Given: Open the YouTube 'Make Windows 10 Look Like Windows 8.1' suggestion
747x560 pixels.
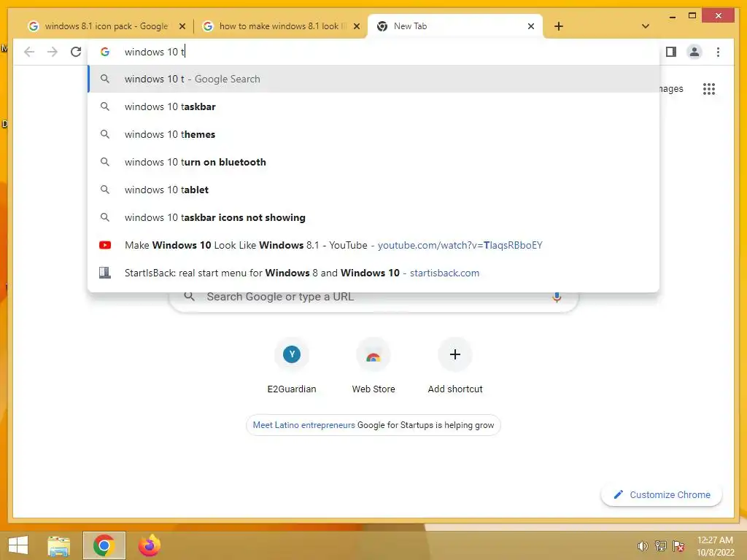Looking at the screenshot, I should click(x=374, y=245).
